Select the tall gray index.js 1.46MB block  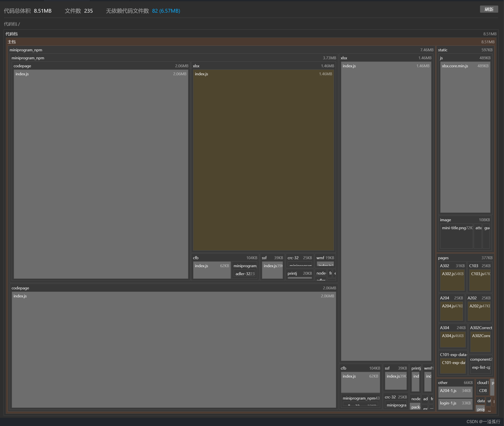(386, 211)
